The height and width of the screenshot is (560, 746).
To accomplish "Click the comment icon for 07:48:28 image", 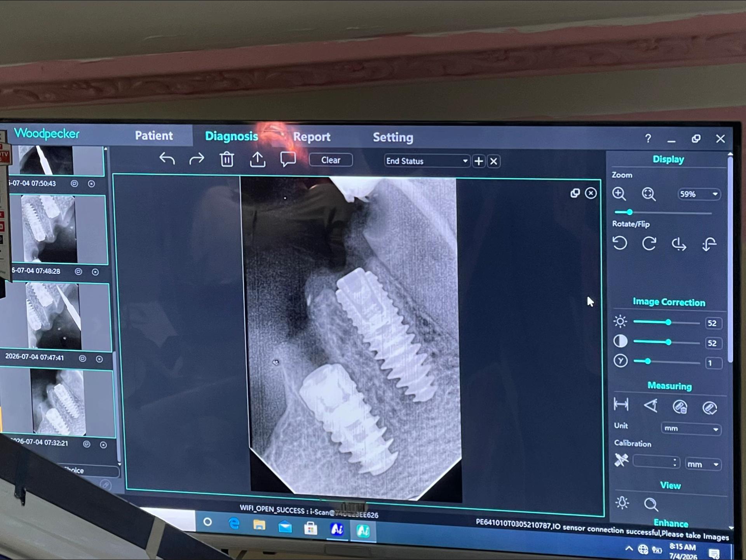I will [78, 271].
